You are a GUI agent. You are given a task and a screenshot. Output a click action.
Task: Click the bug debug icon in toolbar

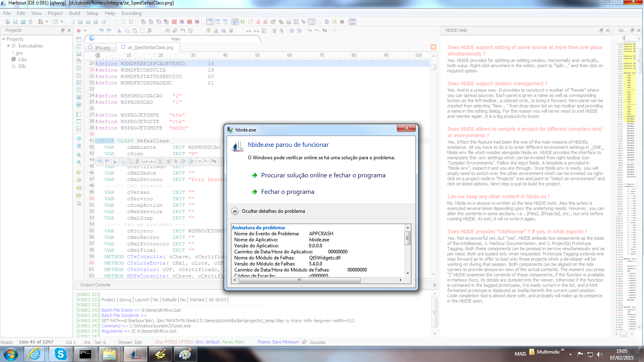click(342, 22)
